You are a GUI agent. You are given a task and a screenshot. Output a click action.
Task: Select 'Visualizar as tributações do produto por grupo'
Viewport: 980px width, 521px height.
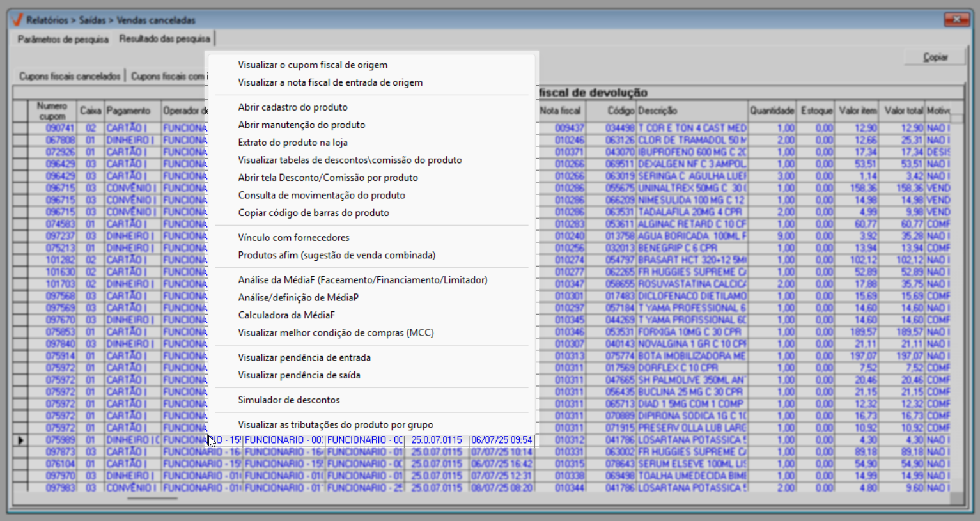coord(335,424)
